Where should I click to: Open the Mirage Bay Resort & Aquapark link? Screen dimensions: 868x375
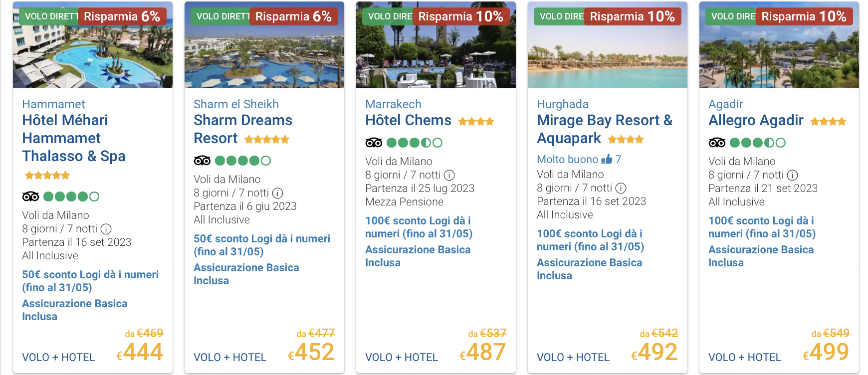[x=605, y=129]
